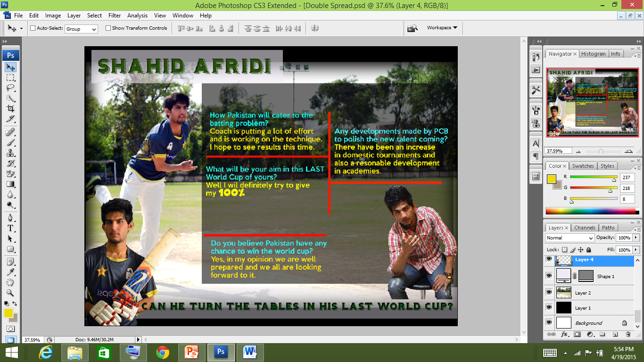The height and width of the screenshot is (362, 644).
Task: Open the Normal blend mode dropdown
Action: pyautogui.click(x=570, y=238)
